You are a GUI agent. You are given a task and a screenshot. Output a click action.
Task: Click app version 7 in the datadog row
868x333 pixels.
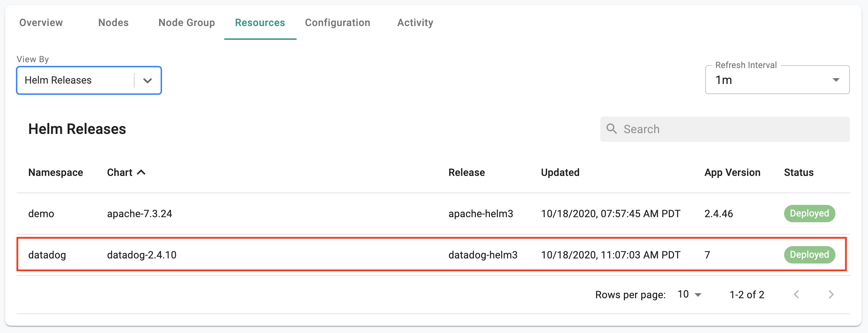707,255
